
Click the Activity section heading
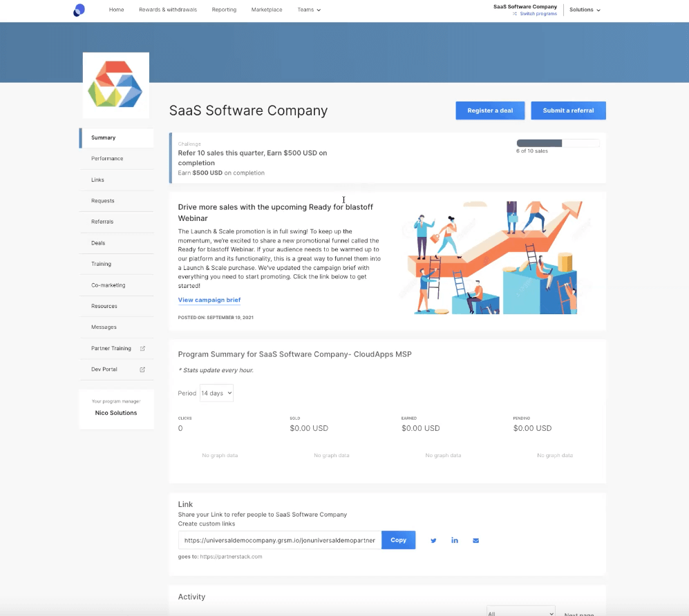191,597
